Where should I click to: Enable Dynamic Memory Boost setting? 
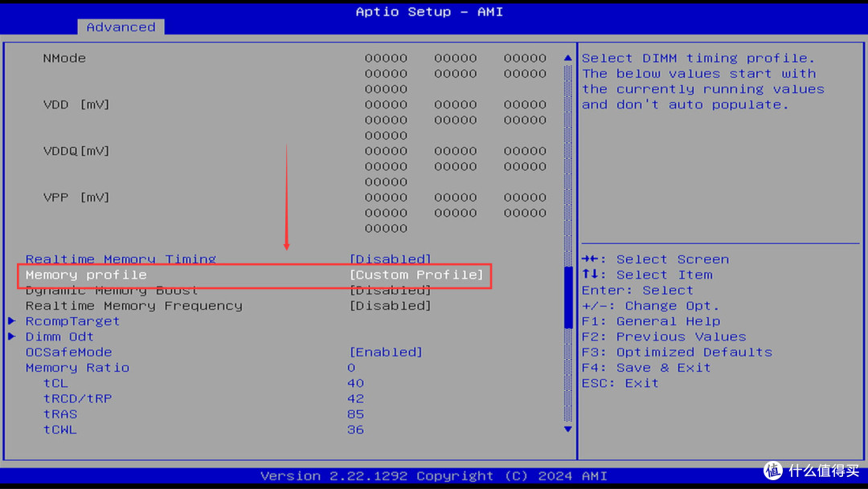tap(390, 290)
